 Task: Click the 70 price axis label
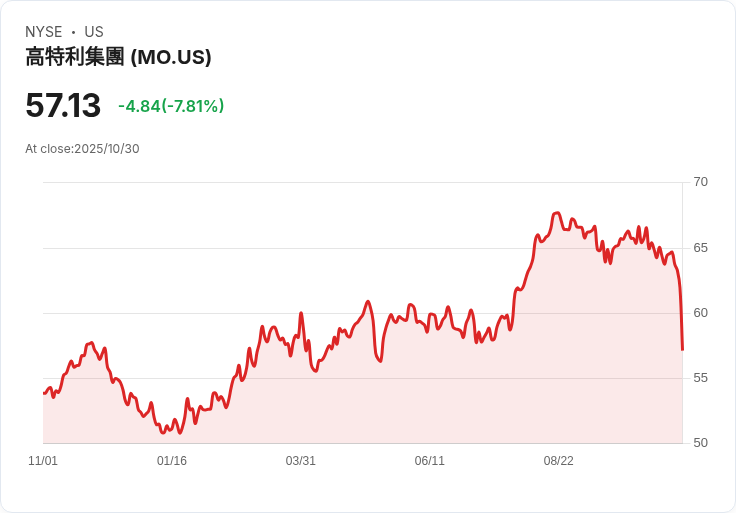tap(701, 182)
